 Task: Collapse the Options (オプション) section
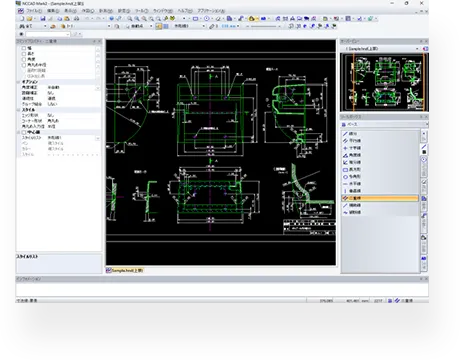pyautogui.click(x=19, y=82)
